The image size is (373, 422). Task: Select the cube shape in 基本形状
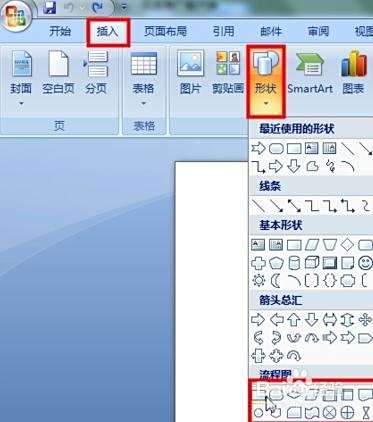pyautogui.click(x=312, y=263)
